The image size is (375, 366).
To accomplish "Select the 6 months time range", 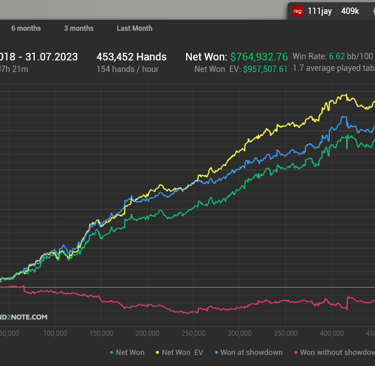I will click(x=26, y=28).
